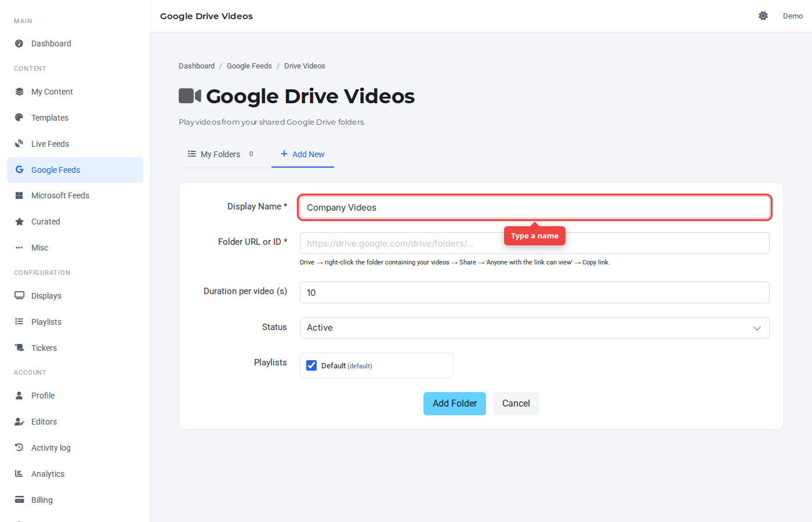
Task: Open Microsoft Feeds section
Action: click(x=75, y=195)
